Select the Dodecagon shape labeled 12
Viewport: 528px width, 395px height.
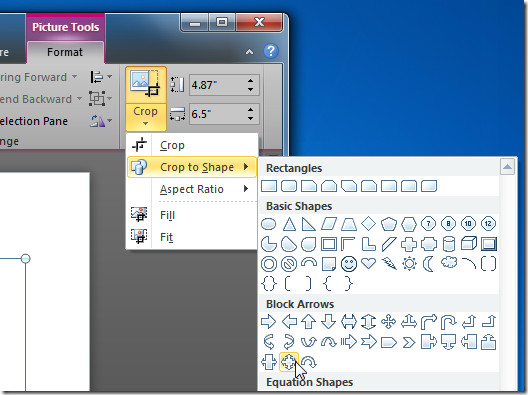click(x=488, y=224)
